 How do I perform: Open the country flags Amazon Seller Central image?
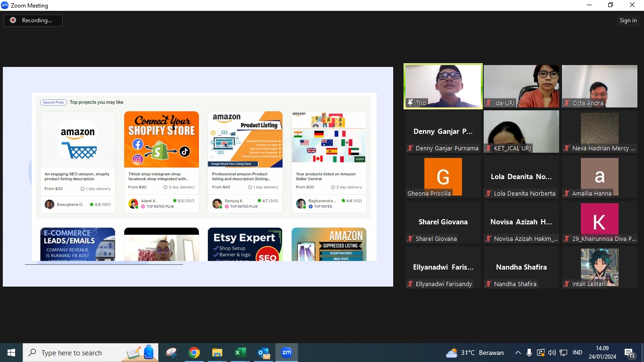329,140
